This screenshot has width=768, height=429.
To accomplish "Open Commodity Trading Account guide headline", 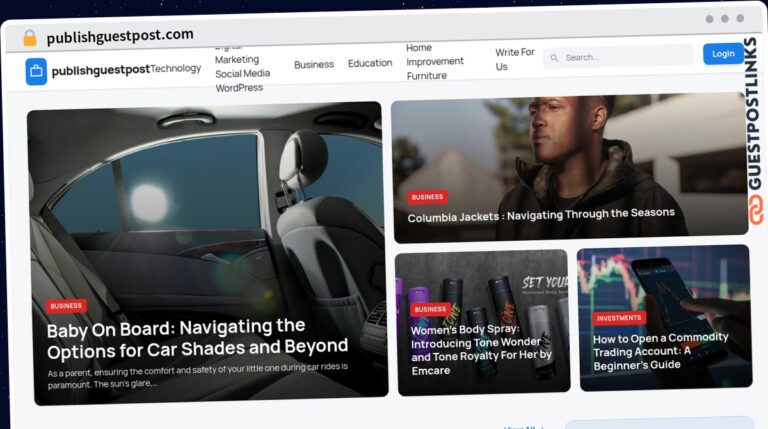I will (661, 351).
